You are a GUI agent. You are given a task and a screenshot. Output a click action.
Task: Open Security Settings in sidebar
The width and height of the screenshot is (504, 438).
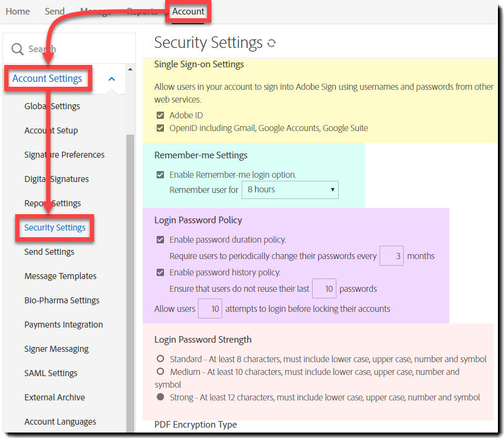click(x=55, y=227)
